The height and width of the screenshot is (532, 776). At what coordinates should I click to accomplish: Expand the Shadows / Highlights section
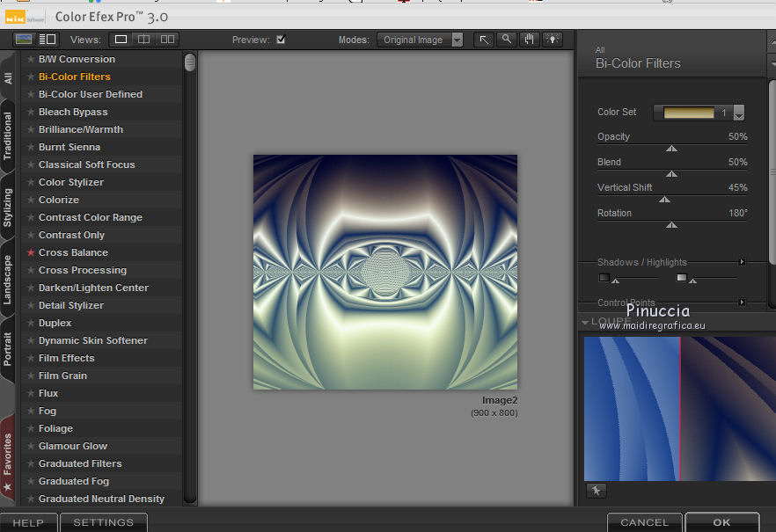(x=742, y=262)
